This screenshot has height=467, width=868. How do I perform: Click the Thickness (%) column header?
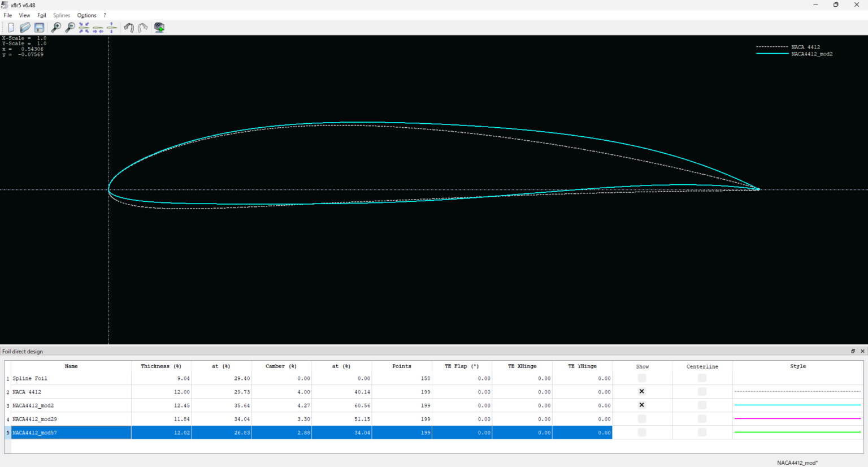(x=161, y=366)
